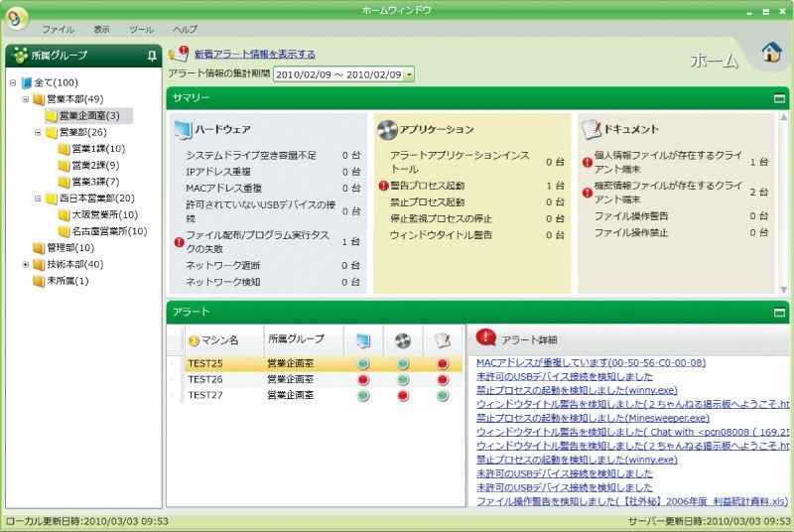Open the ヘルプ menu

pyautogui.click(x=185, y=30)
